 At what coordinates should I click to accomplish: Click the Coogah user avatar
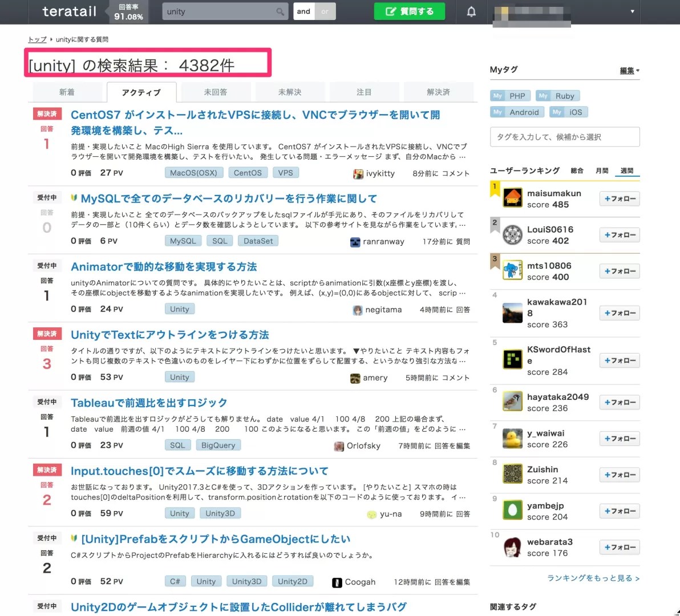coord(337,582)
